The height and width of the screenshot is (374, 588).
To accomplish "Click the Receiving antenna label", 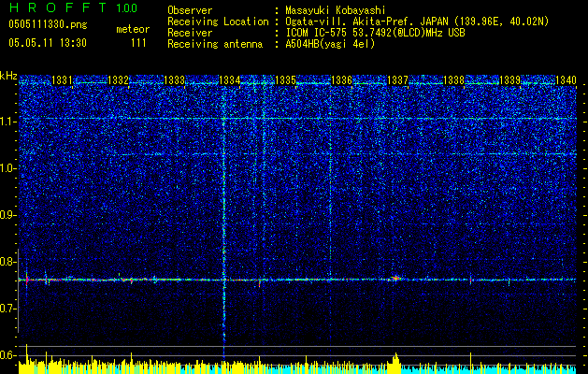I will click(215, 44).
